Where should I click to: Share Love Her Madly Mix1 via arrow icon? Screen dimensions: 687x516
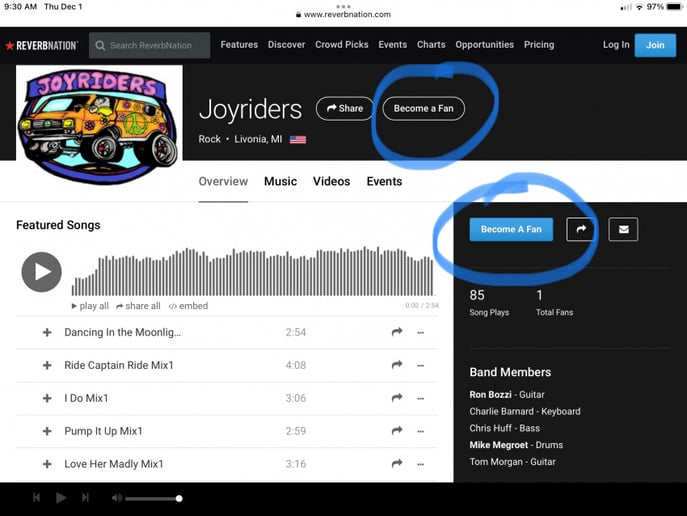(397, 463)
